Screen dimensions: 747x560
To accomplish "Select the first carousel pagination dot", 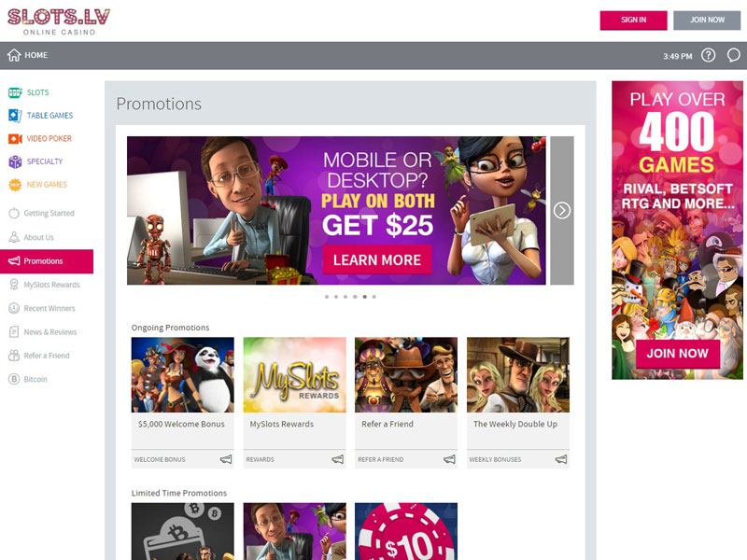I will click(327, 297).
